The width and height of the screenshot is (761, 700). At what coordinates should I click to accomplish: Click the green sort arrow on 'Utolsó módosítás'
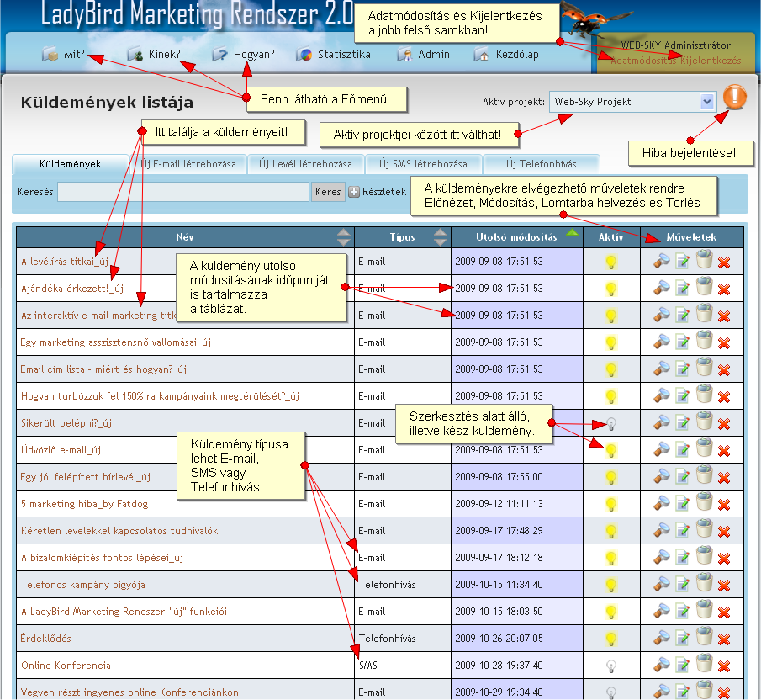(573, 232)
